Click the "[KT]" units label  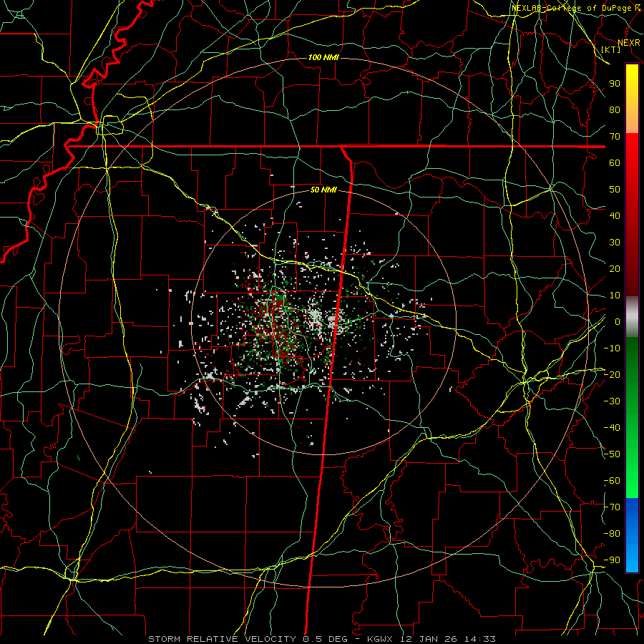[611, 49]
